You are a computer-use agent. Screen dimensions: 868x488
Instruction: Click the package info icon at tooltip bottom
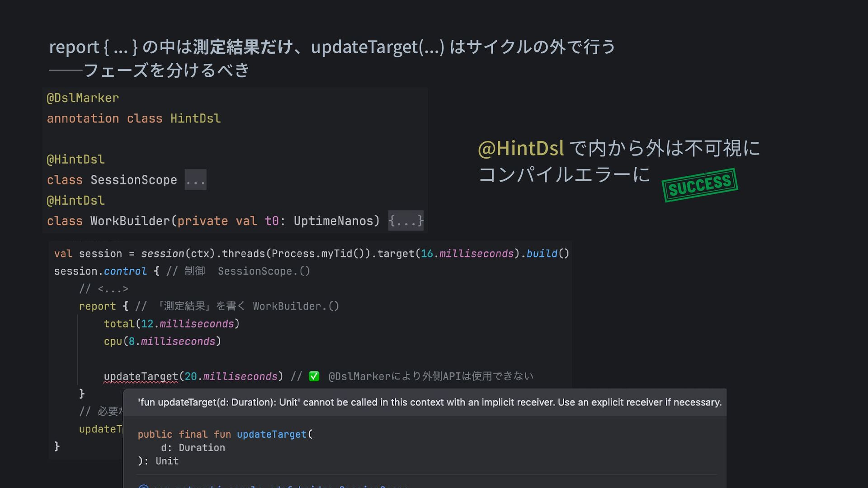[144, 486]
